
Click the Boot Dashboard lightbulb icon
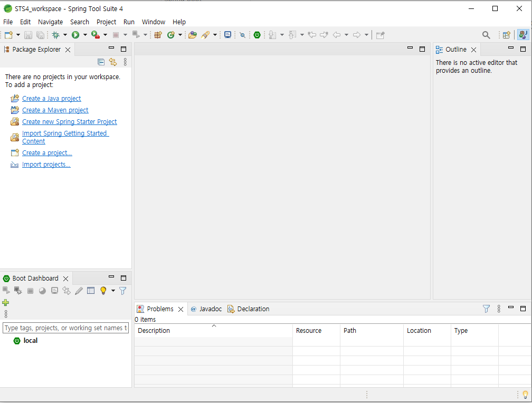point(103,290)
